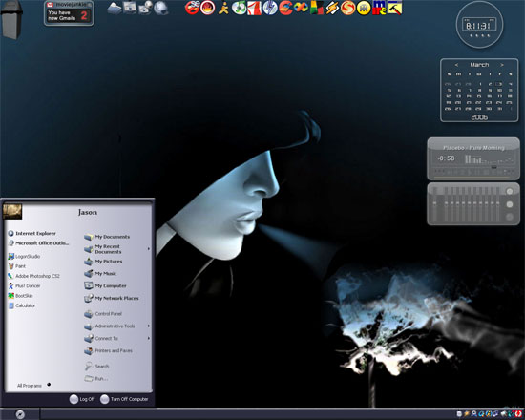Open Adobe Acrobat dock icon
Image resolution: width=525 pixels, height=420 pixels.
pyautogui.click(x=254, y=8)
